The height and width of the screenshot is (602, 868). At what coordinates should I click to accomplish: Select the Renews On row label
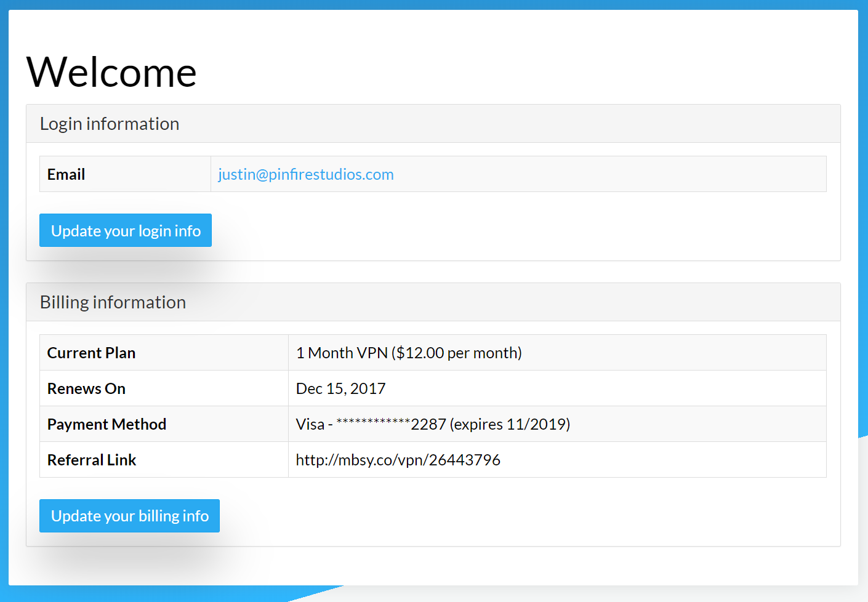(86, 389)
